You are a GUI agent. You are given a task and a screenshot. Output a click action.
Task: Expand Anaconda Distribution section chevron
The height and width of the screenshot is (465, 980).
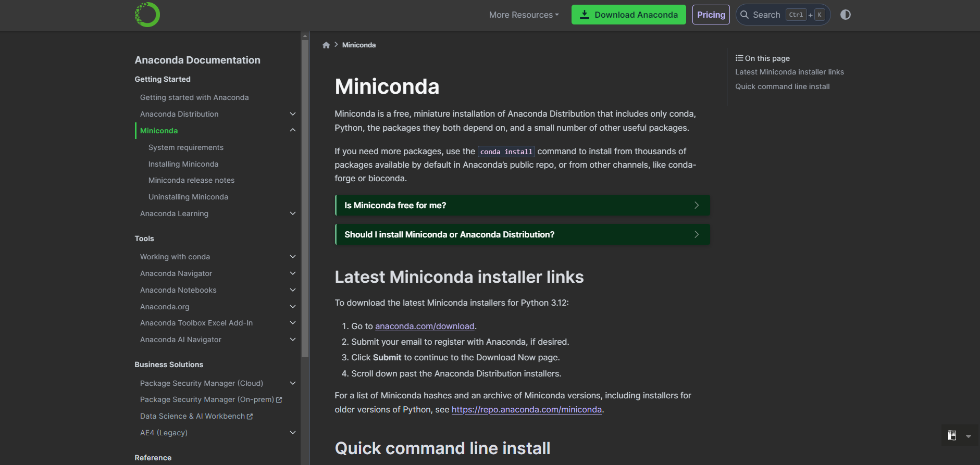pyautogui.click(x=293, y=114)
